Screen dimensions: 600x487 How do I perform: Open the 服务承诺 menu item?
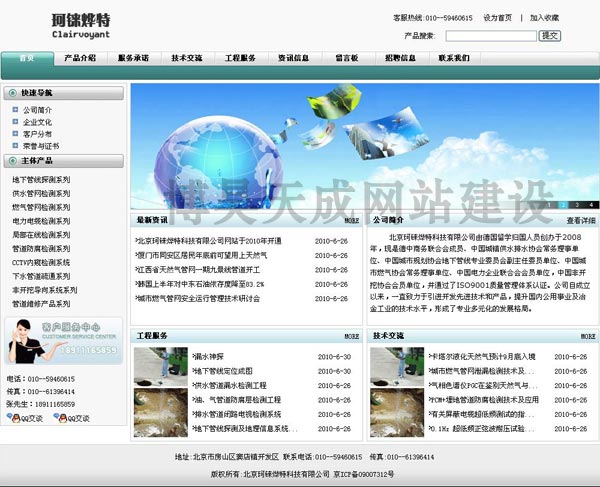[133, 58]
